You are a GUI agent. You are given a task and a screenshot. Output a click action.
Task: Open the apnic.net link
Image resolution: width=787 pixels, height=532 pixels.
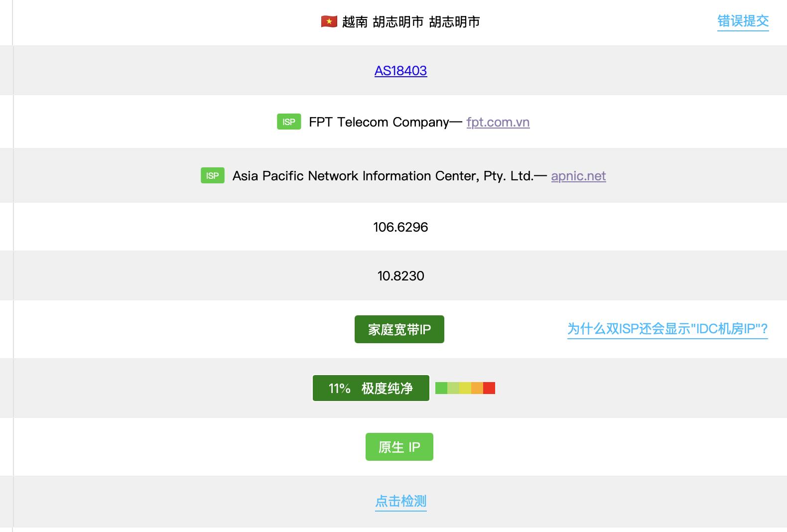pos(578,176)
